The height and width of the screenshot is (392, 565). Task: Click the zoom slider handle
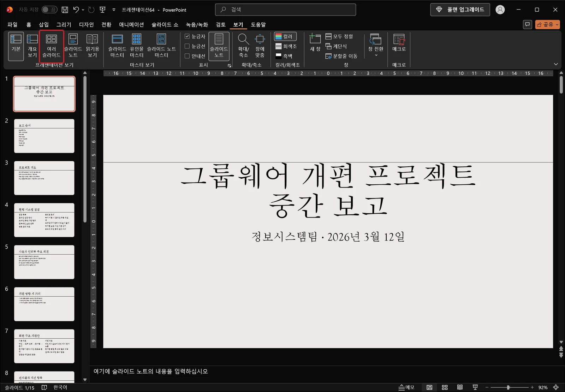point(508,387)
